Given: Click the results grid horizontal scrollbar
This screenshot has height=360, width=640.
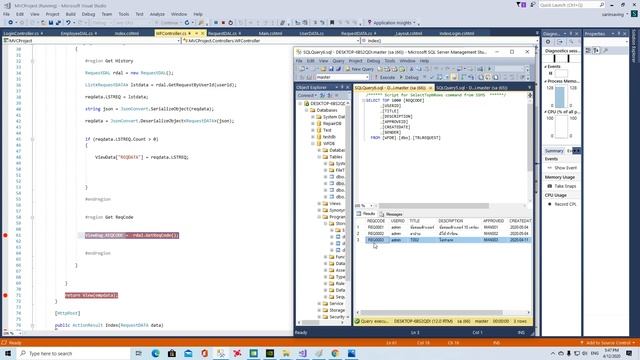Looking at the screenshot, I should coord(442,313).
